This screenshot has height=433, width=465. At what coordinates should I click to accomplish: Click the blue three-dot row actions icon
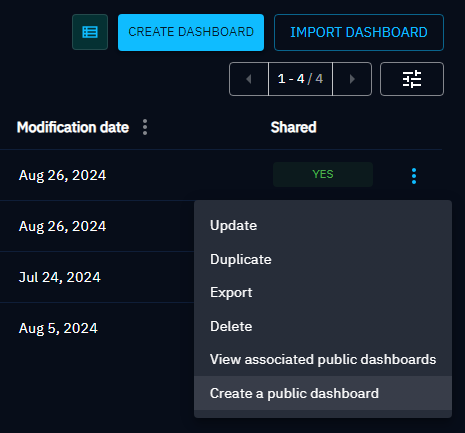click(414, 176)
